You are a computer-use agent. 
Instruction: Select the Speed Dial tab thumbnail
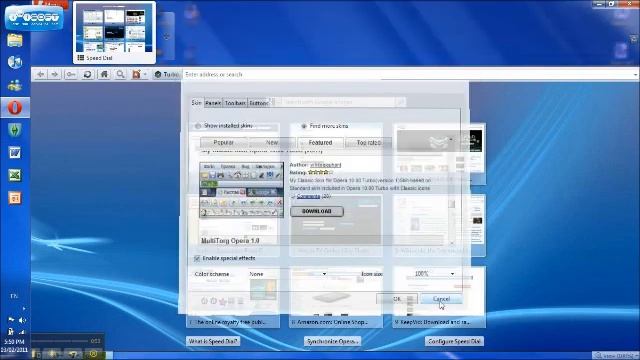tap(114, 32)
